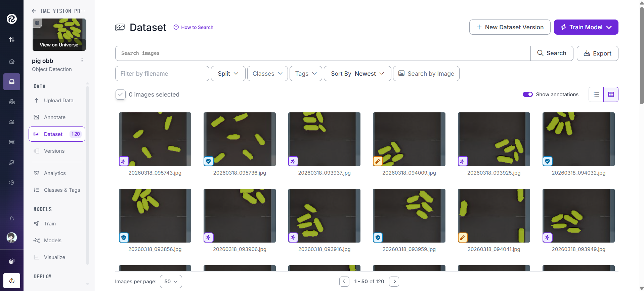The image size is (644, 291).
Task: Open the Classes filter dropdown
Action: click(x=267, y=74)
